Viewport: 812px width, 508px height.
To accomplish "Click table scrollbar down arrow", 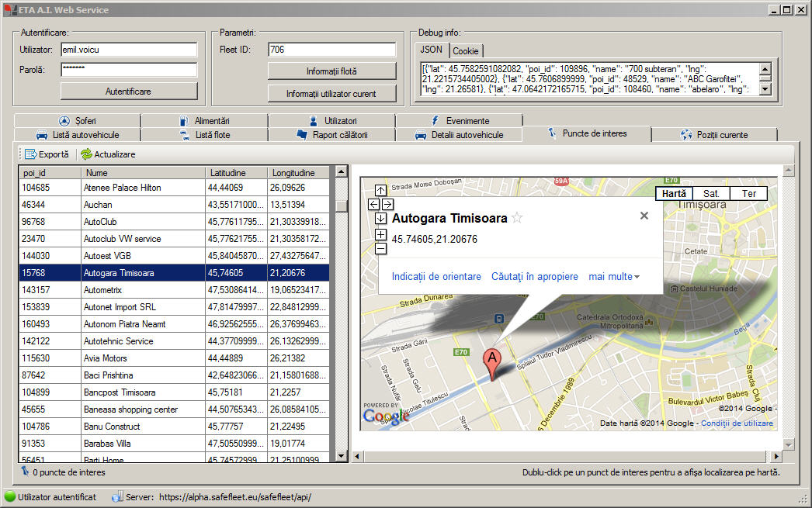I will coord(342,456).
